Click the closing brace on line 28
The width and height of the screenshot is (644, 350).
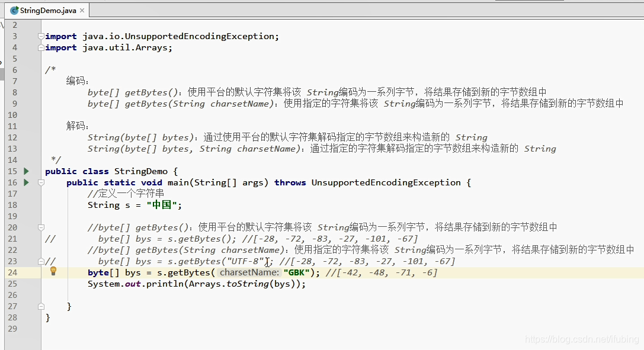click(x=47, y=317)
